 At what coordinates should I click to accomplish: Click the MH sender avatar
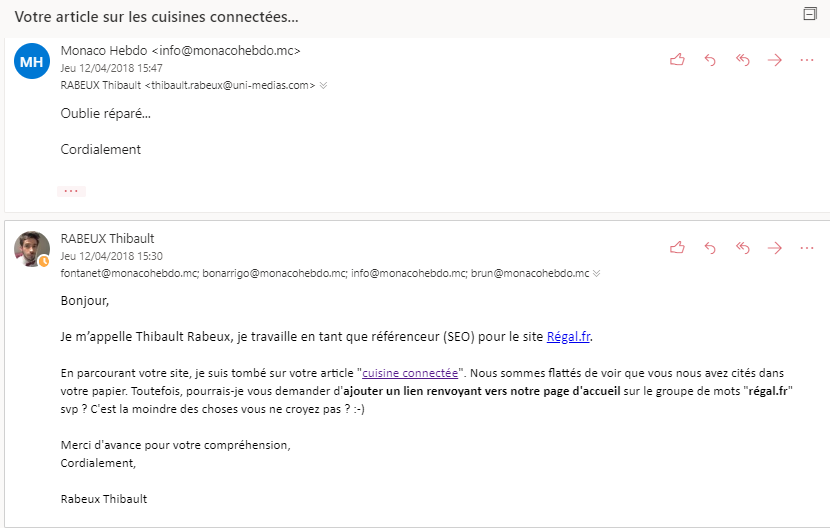pos(32,62)
